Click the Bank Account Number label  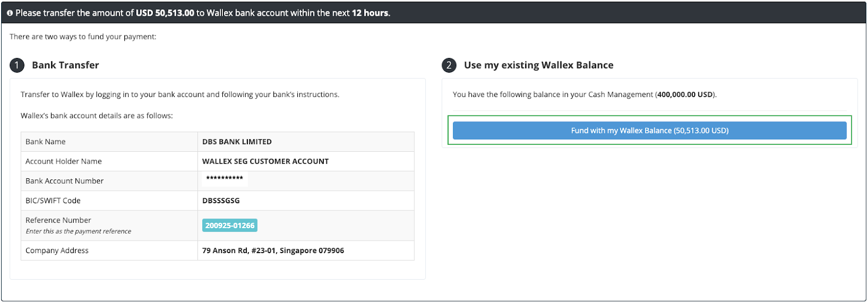(65, 181)
